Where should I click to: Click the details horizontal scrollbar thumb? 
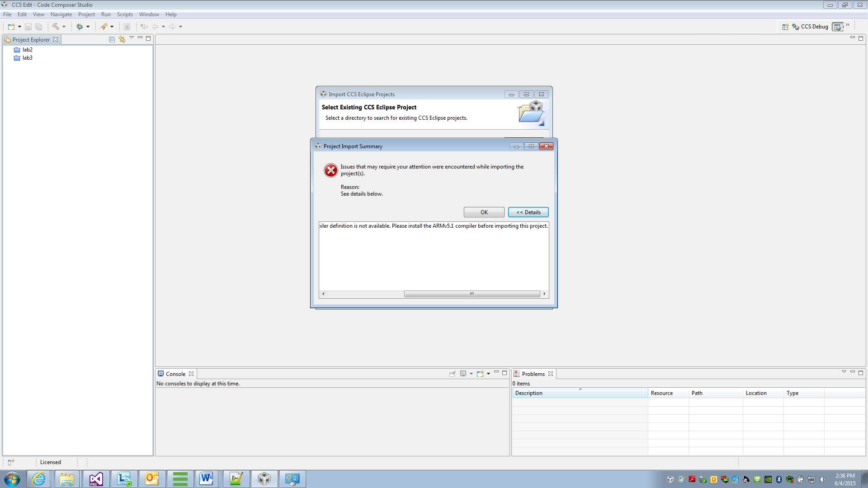[x=472, y=294]
